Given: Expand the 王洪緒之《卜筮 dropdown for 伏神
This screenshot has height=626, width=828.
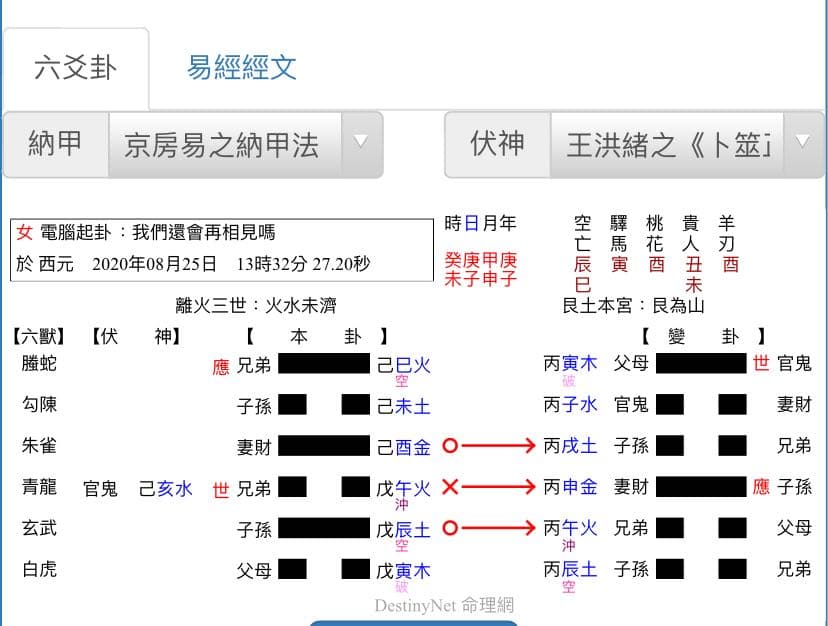Looking at the screenshot, I should (687, 145).
